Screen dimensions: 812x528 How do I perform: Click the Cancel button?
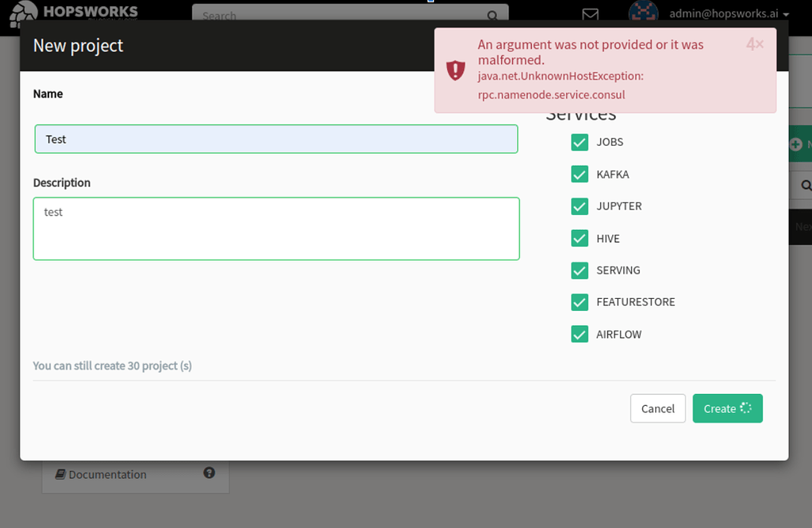[x=657, y=407]
